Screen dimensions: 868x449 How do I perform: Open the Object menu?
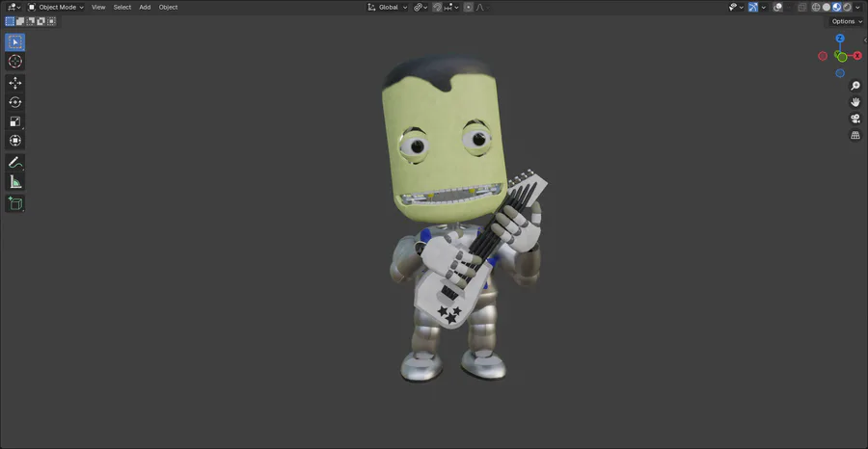point(168,7)
